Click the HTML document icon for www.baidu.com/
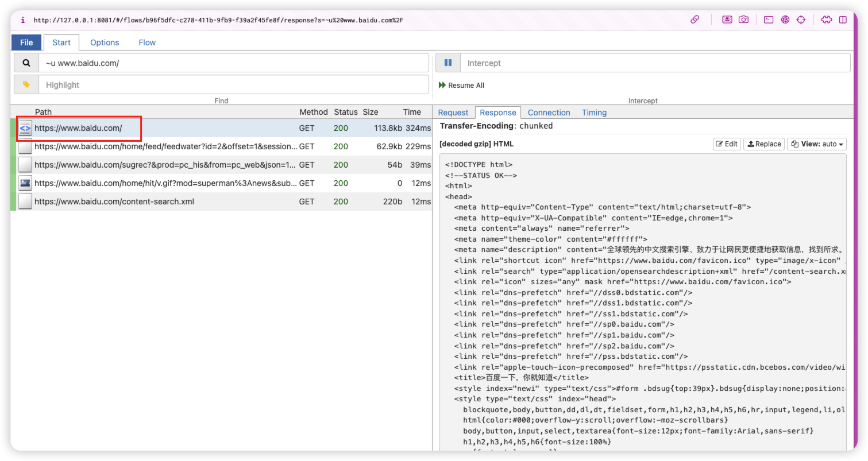 25,128
